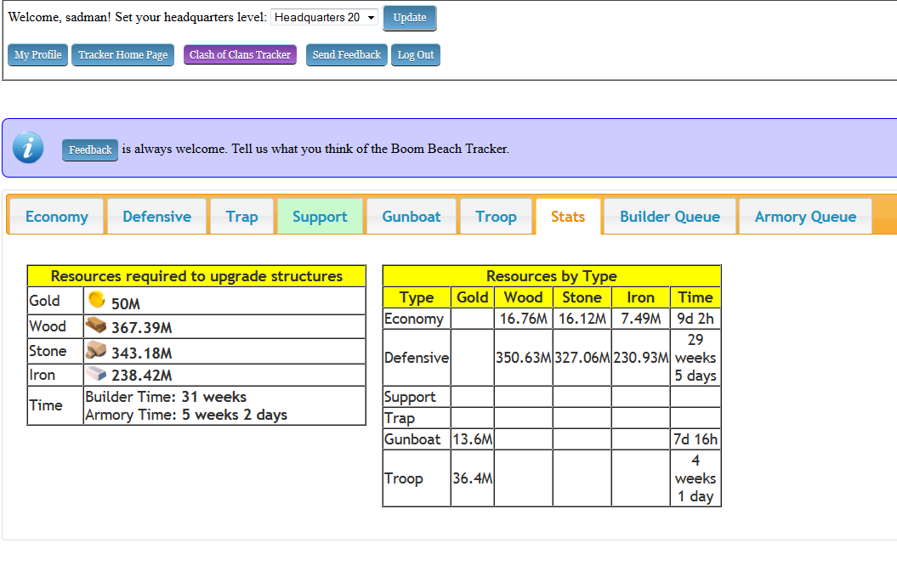Open the Builder Queue tab
Screen dimensions: 897x588
(x=669, y=217)
